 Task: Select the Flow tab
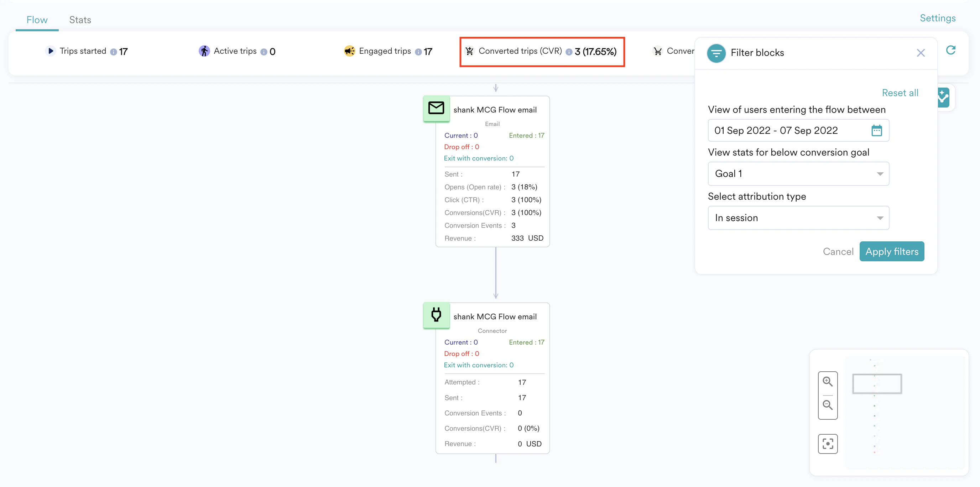(37, 20)
